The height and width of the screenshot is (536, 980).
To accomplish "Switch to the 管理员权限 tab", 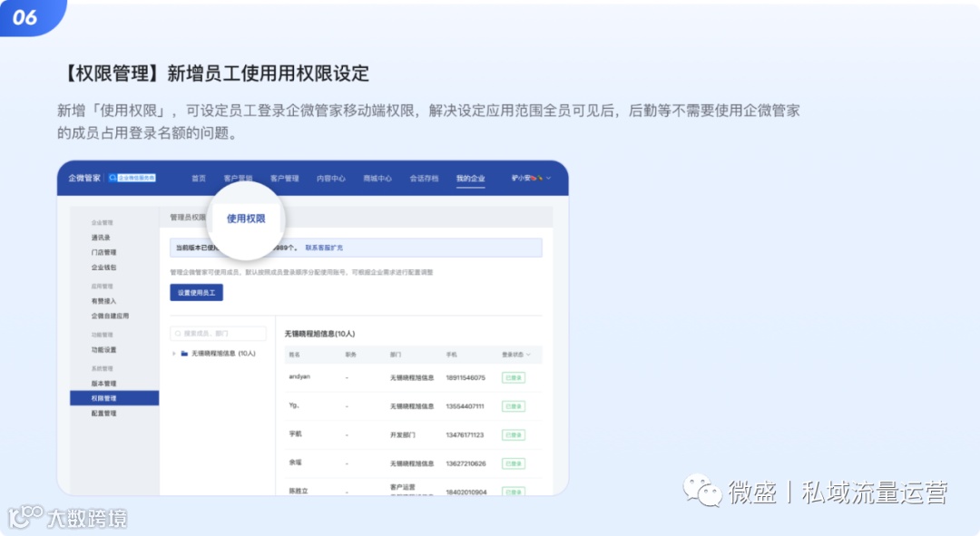I will [x=188, y=218].
